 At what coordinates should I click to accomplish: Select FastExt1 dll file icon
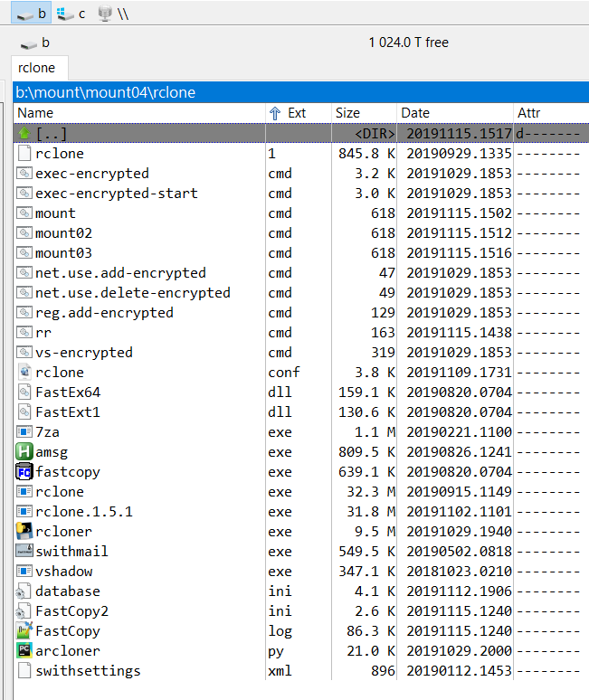(24, 412)
